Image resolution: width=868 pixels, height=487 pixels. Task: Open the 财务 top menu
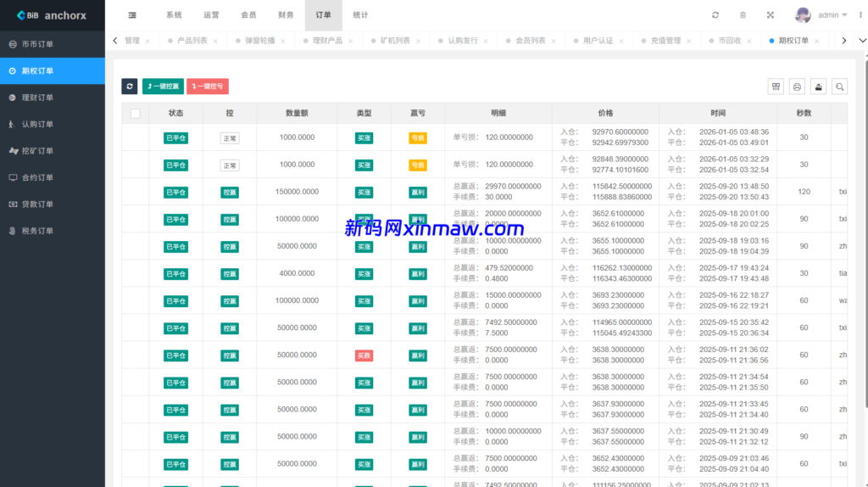[286, 15]
